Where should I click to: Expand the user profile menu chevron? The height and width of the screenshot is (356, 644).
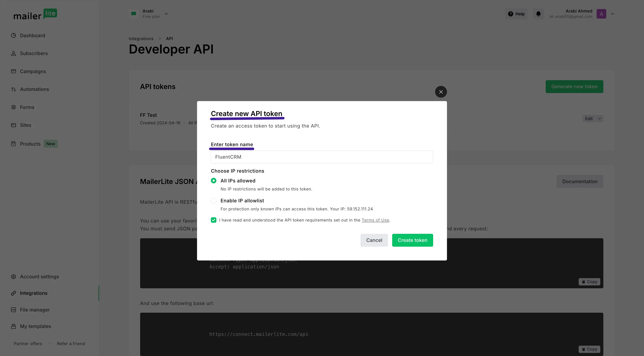click(x=613, y=14)
